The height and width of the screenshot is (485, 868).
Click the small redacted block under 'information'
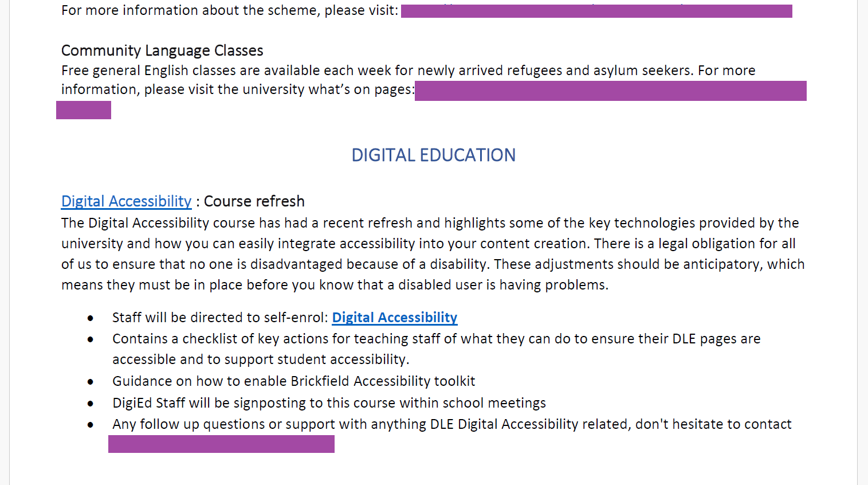(x=84, y=110)
